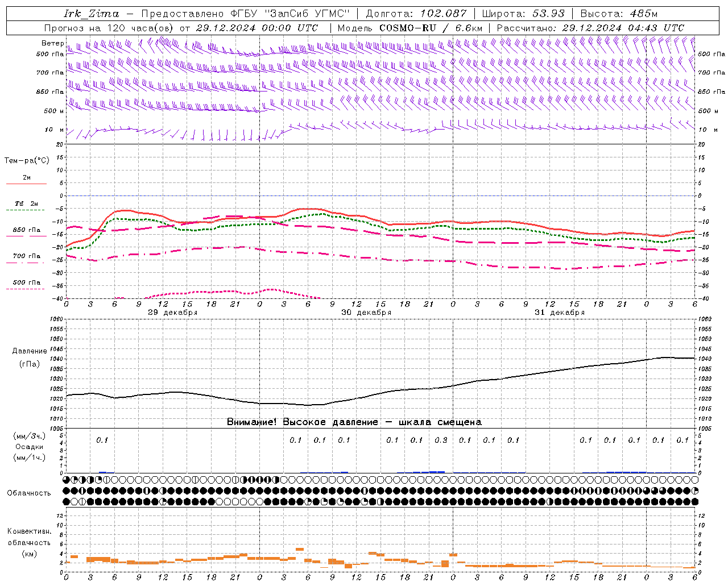The width and height of the screenshot is (728, 582).
Task: Select the text "Прогноз на 120 часа(ов)"
Action: pos(110,28)
